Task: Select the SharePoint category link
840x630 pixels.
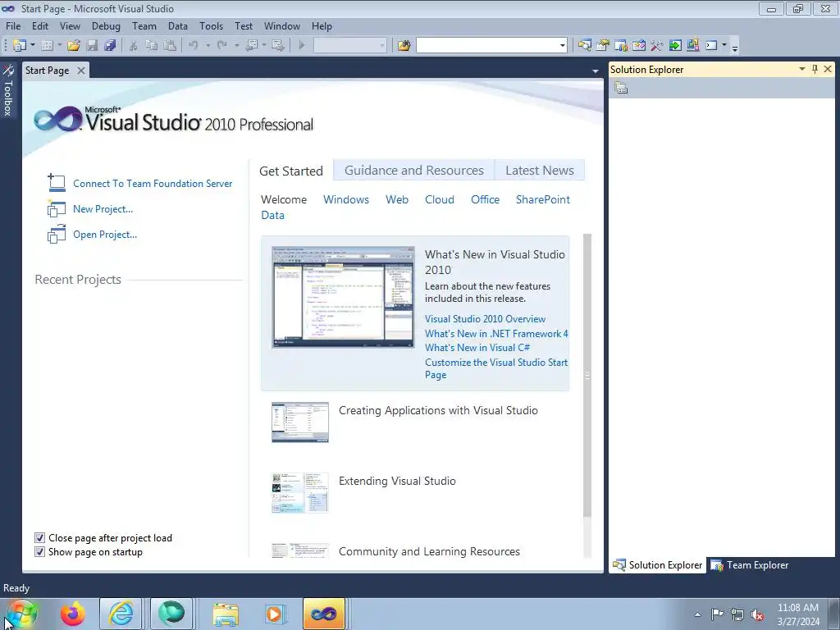Action: [x=543, y=200]
